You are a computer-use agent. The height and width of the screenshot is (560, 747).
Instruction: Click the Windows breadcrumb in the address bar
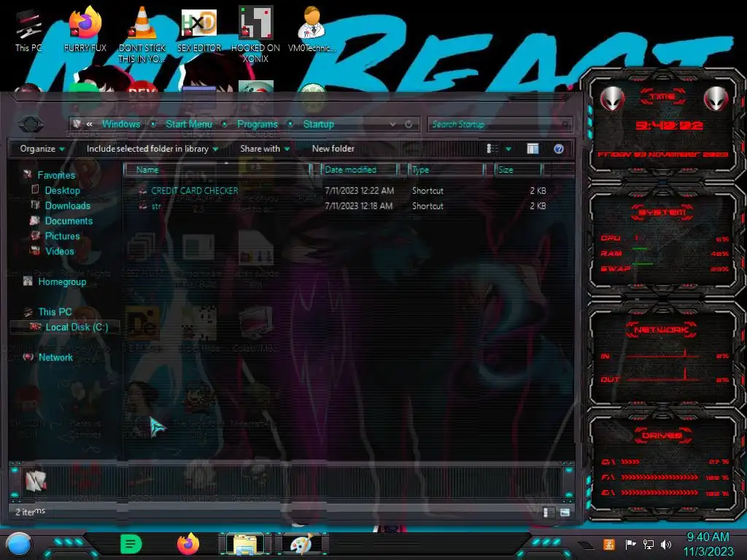(121, 124)
